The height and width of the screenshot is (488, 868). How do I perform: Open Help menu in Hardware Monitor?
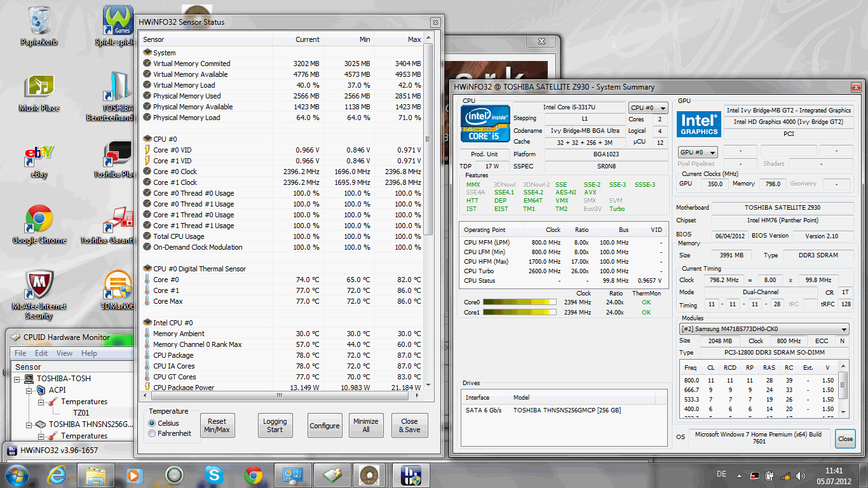pyautogui.click(x=89, y=353)
